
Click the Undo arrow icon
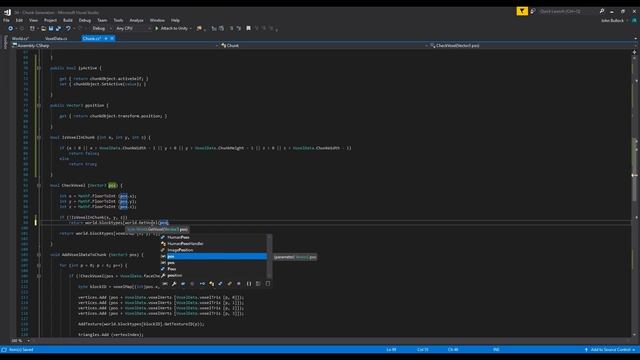tap(68, 28)
